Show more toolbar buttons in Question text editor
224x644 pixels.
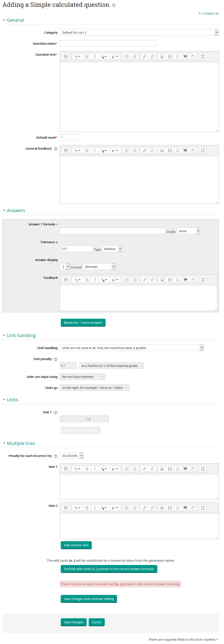(66, 57)
